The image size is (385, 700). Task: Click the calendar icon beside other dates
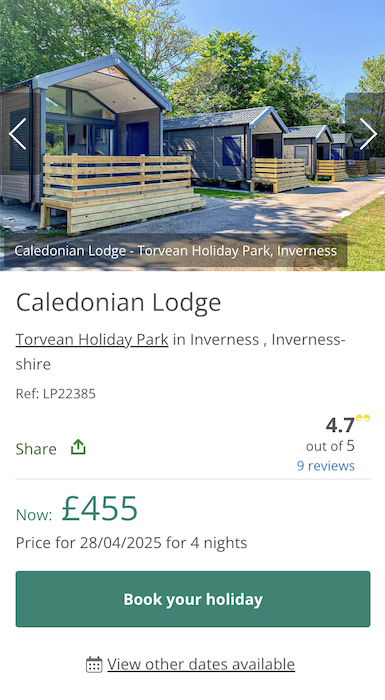coord(94,664)
